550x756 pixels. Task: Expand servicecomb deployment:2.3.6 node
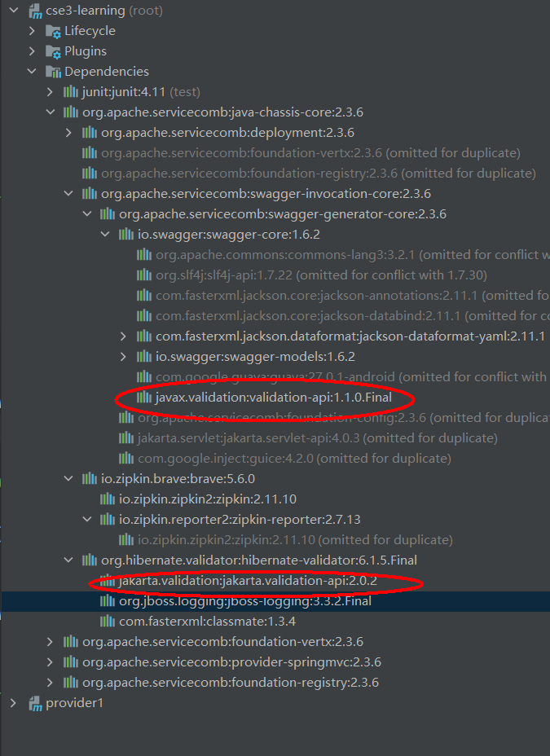click(x=68, y=133)
